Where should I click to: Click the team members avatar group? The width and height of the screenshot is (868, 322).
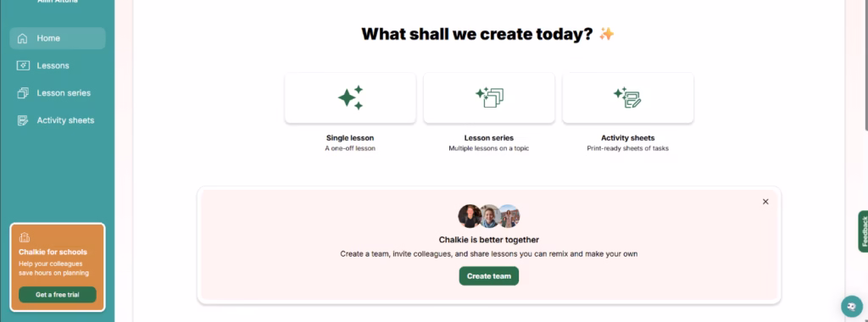coord(489,216)
